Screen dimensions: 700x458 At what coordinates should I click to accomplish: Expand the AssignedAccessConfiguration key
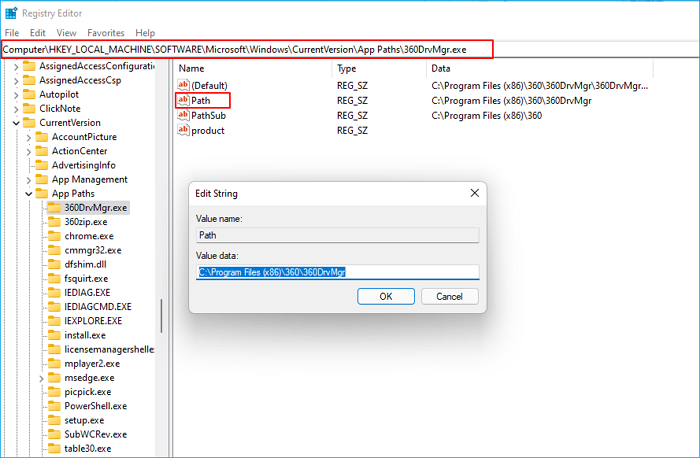[x=16, y=67]
